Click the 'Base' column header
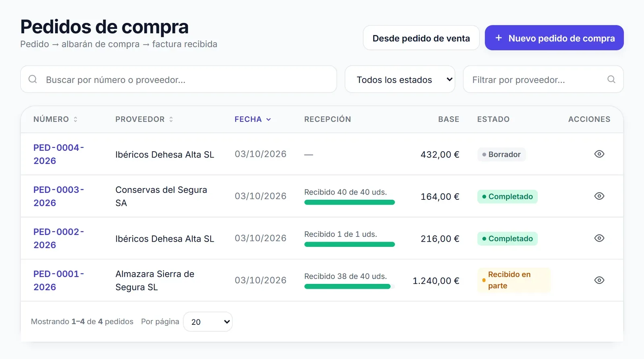 pos(448,119)
